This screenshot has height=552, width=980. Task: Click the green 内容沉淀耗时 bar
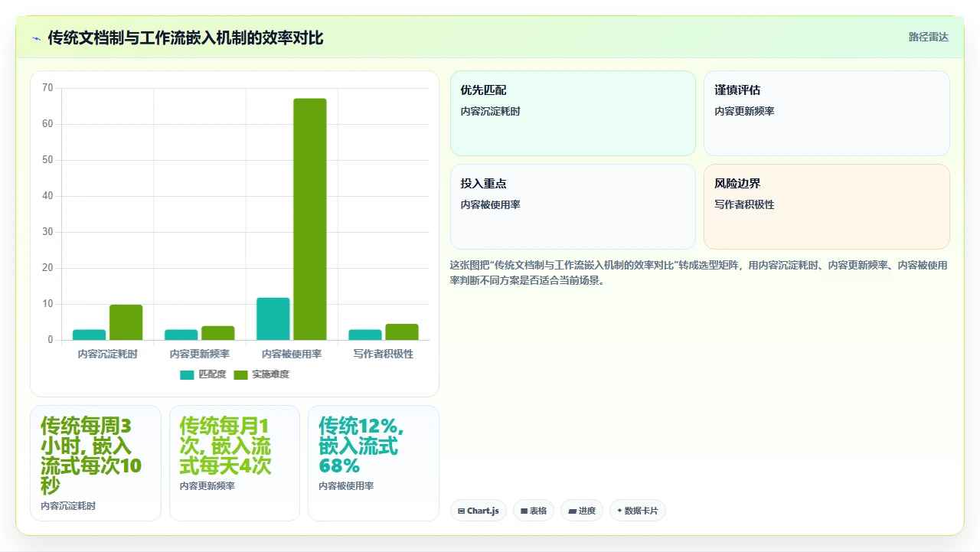coord(126,322)
